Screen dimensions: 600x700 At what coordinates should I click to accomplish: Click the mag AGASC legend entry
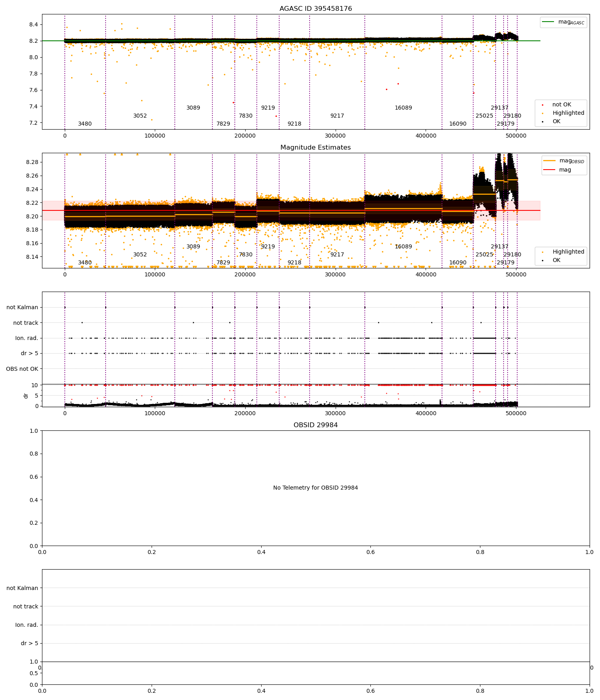click(x=563, y=22)
